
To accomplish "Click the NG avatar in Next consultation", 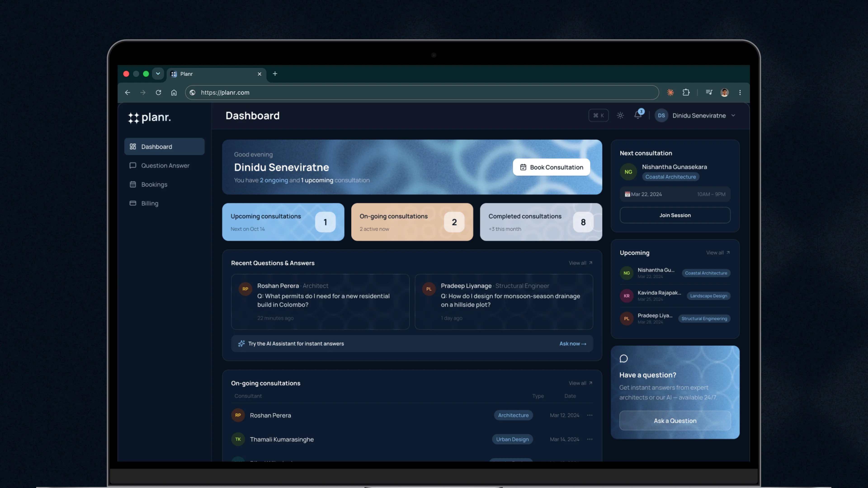I will (x=628, y=172).
